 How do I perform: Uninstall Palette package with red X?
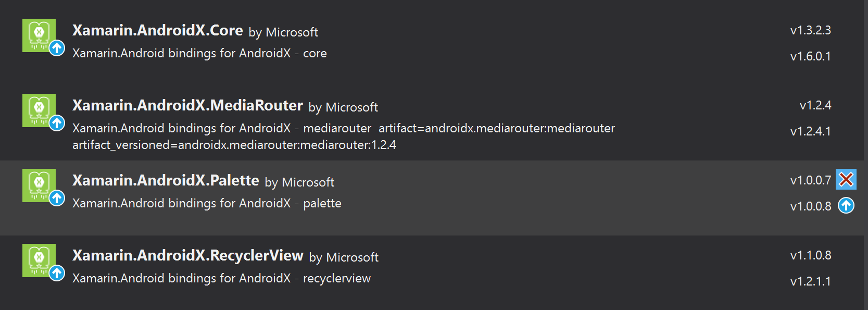click(x=846, y=180)
